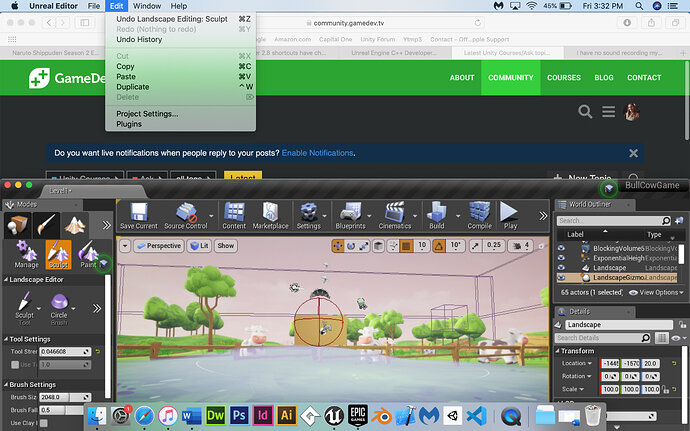Open Blender from the Dock
The height and width of the screenshot is (431, 690).
[381, 416]
